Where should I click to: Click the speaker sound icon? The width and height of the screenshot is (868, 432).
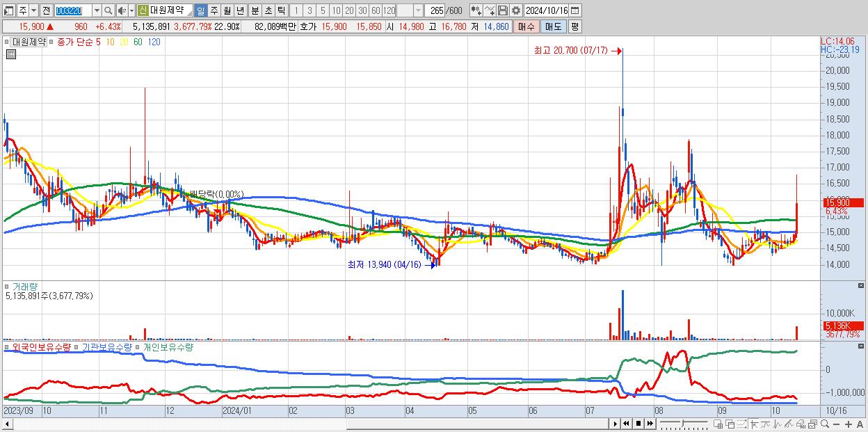[x=121, y=10]
